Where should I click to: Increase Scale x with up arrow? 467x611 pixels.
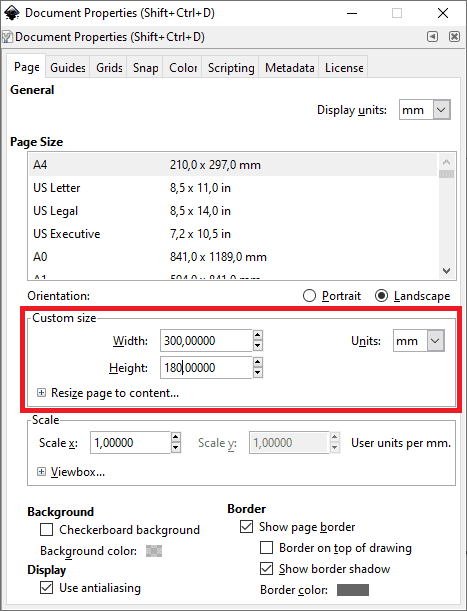tap(176, 438)
